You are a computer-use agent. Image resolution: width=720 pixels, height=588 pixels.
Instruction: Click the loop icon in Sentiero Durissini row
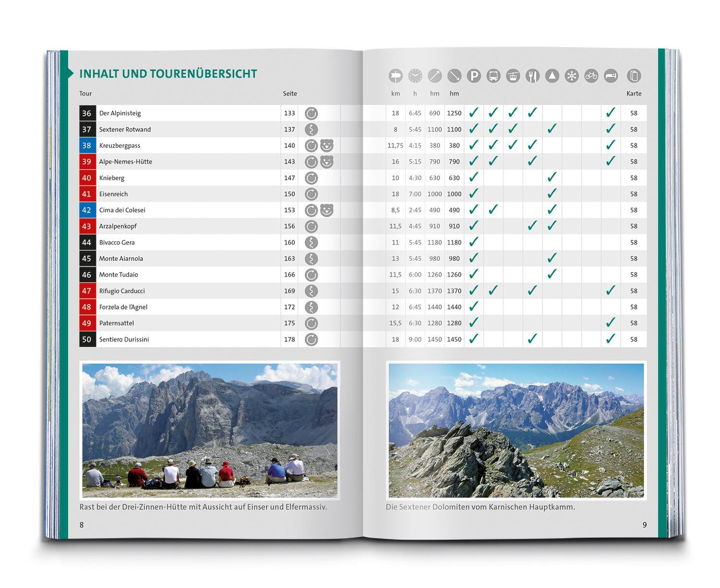tap(312, 340)
